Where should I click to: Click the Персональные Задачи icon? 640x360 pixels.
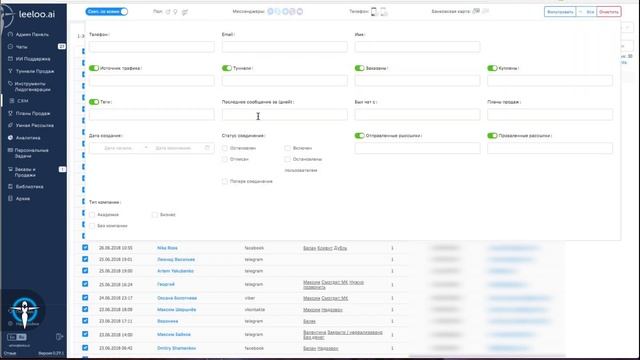coord(11,150)
